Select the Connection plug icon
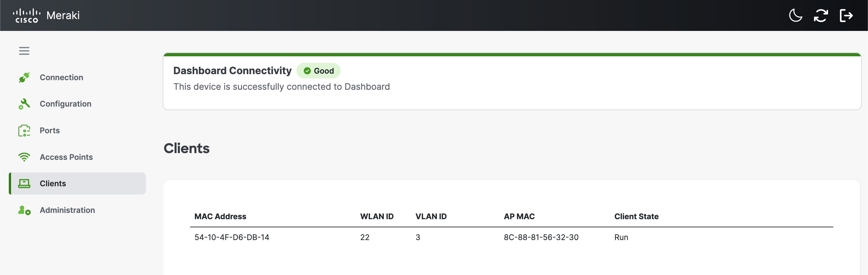The height and width of the screenshot is (275, 868). point(24,77)
